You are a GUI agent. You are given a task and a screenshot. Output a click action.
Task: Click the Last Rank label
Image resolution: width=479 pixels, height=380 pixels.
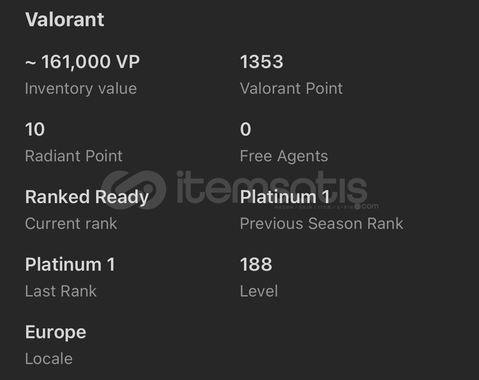click(x=61, y=291)
